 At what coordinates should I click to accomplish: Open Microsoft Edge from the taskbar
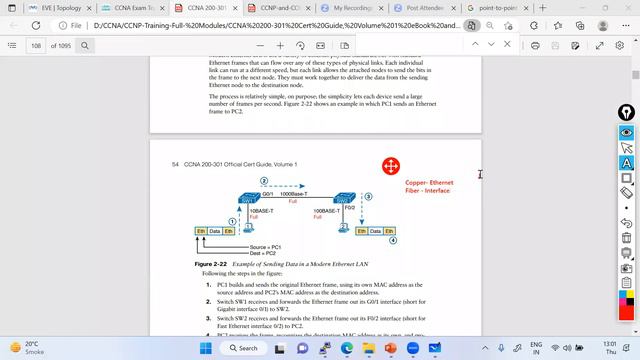pyautogui.click(x=347, y=348)
